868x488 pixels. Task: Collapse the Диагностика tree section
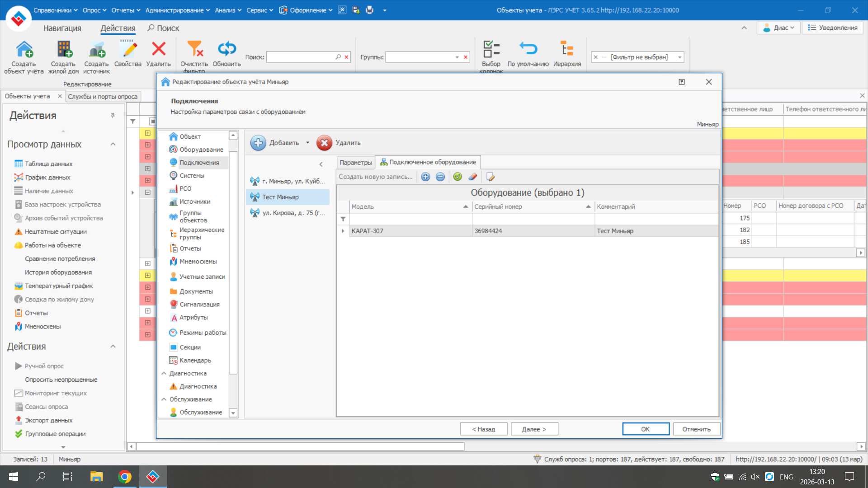click(x=164, y=373)
